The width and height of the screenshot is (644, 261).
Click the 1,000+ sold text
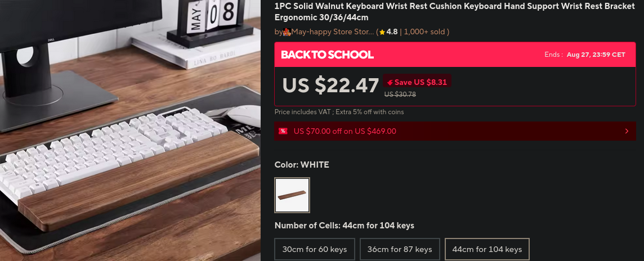pos(425,31)
